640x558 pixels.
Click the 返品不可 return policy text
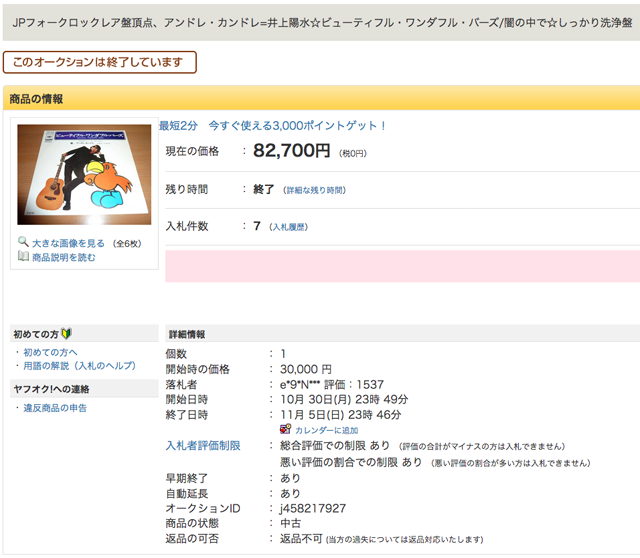(x=301, y=538)
